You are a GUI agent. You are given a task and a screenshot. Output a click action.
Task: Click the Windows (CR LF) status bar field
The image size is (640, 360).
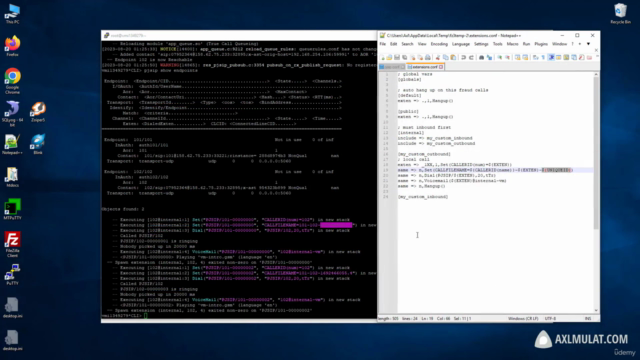click(523, 318)
